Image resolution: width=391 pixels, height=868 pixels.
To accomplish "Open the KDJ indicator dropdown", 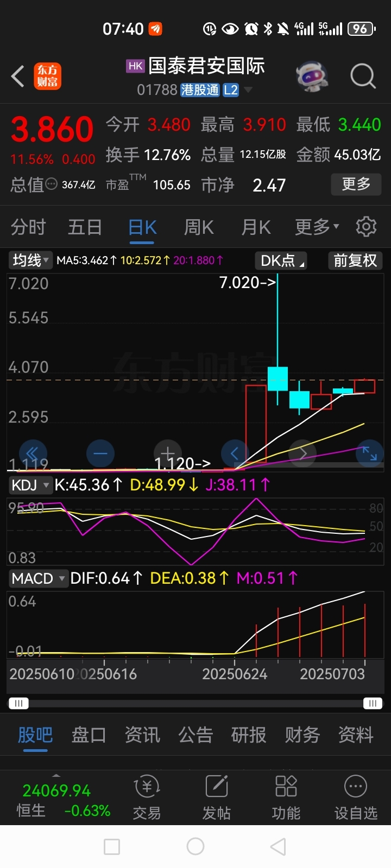I will pos(30,484).
